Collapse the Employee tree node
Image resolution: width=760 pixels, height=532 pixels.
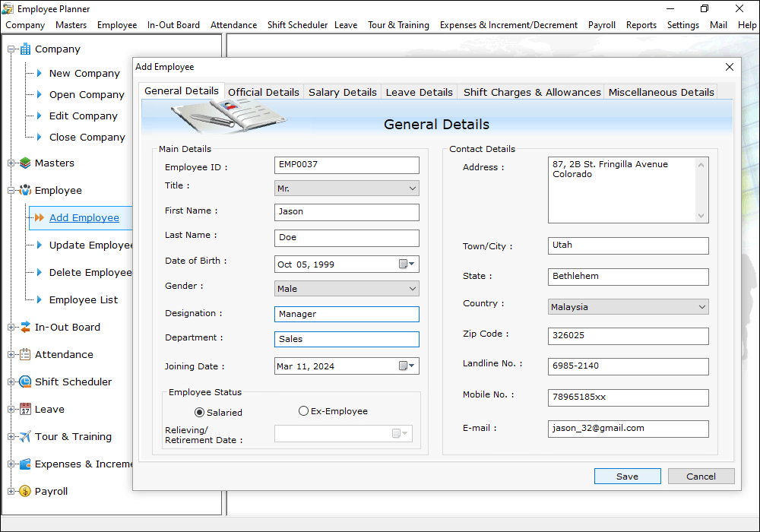pyautogui.click(x=11, y=191)
